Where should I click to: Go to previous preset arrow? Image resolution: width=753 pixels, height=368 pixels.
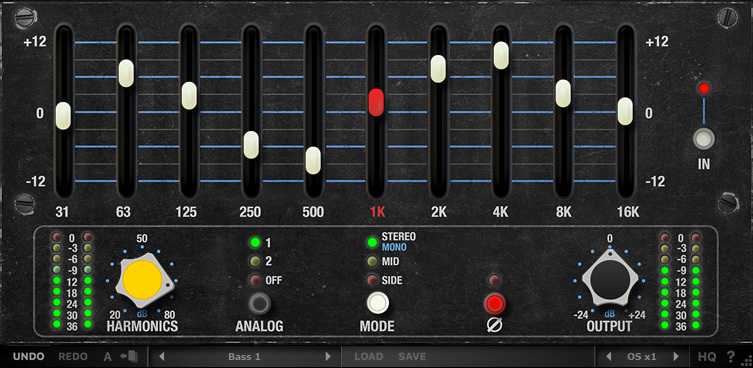(x=162, y=356)
